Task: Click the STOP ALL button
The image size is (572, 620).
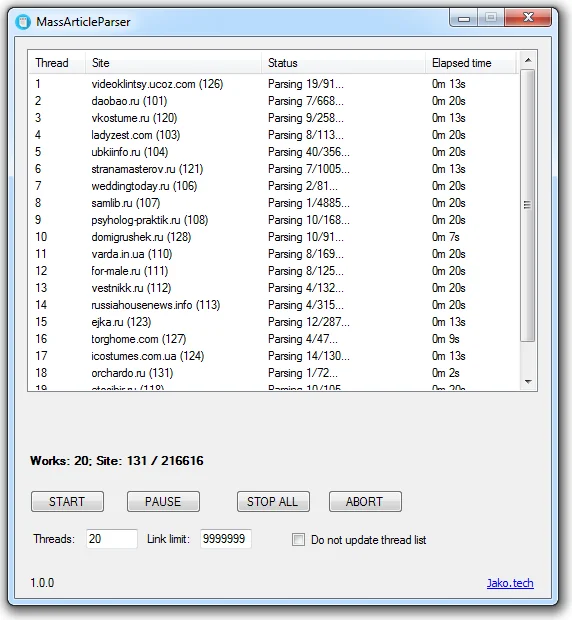Action: (273, 502)
